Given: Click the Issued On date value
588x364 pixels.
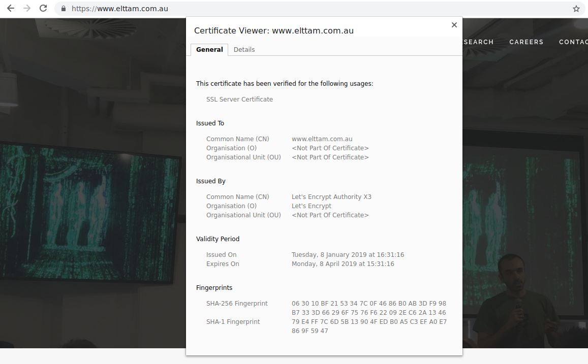Looking at the screenshot, I should (348, 254).
